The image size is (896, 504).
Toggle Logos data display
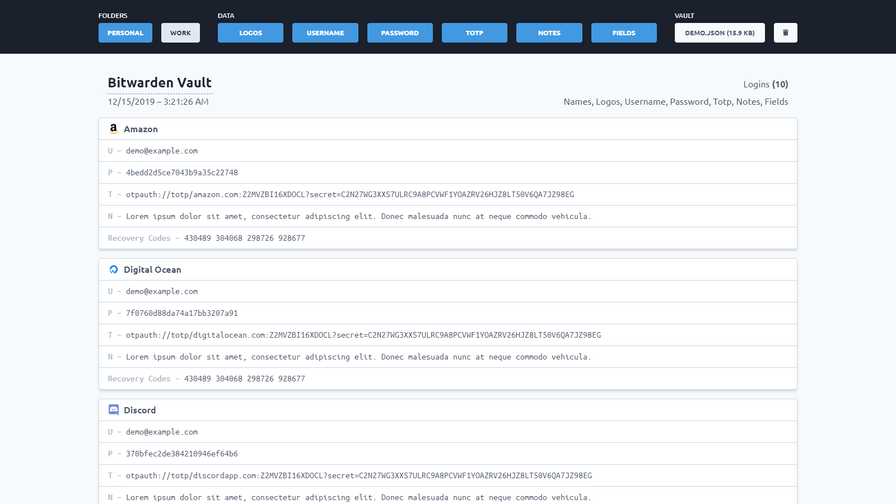(x=250, y=33)
